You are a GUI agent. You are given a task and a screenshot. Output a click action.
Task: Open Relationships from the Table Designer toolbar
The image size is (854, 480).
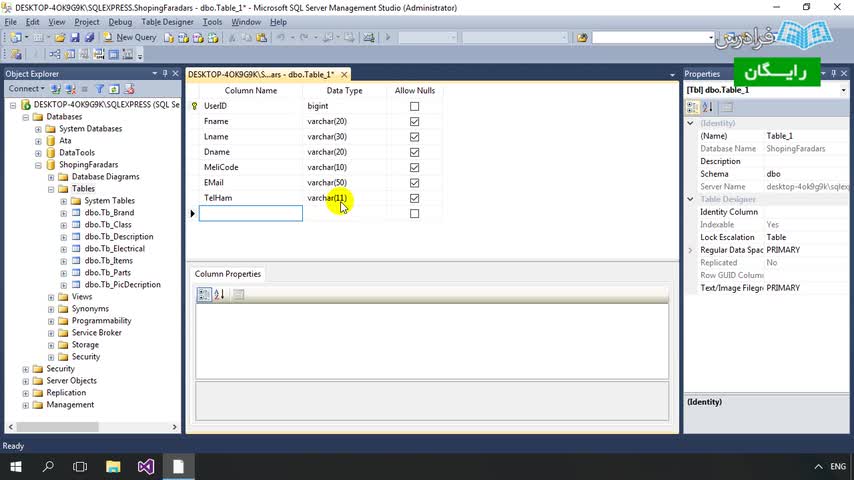[x=55, y=54]
